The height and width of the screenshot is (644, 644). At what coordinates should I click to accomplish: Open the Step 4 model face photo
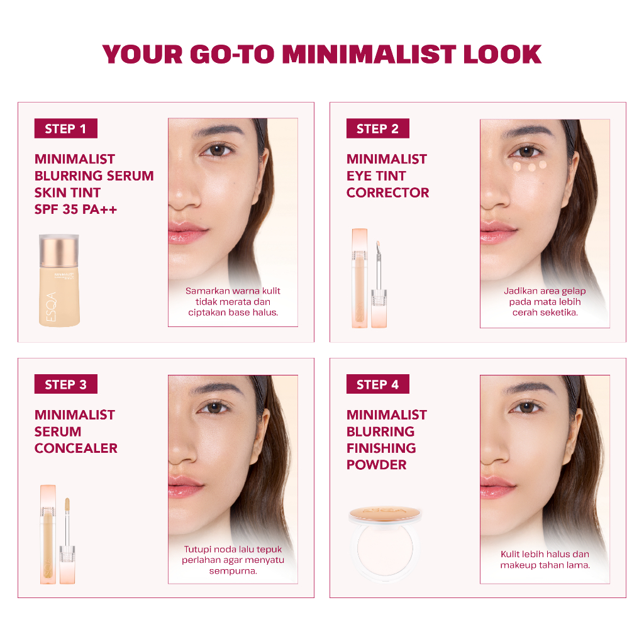pyautogui.click(x=545, y=479)
